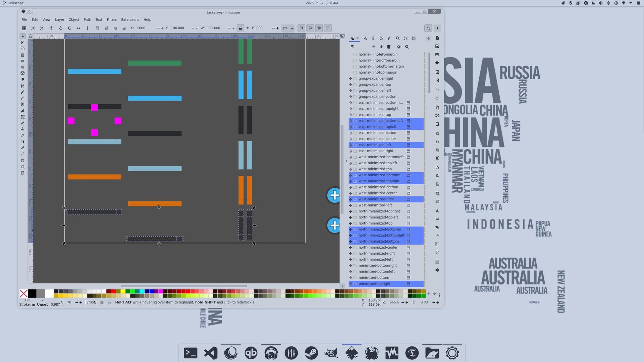The height and width of the screenshot is (362, 644).
Task: Toggle the width/height ratio lock
Action: pos(240,28)
